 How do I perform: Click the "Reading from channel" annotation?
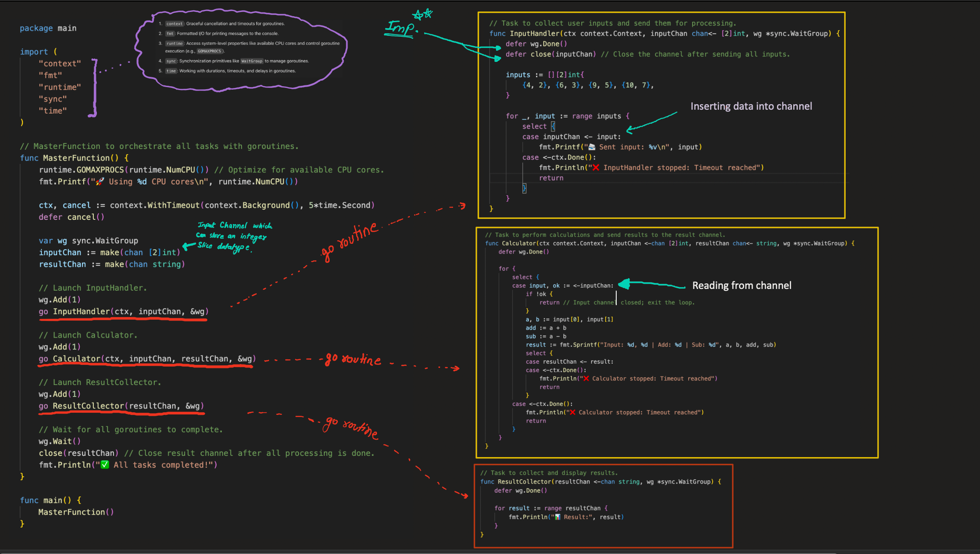click(x=742, y=286)
